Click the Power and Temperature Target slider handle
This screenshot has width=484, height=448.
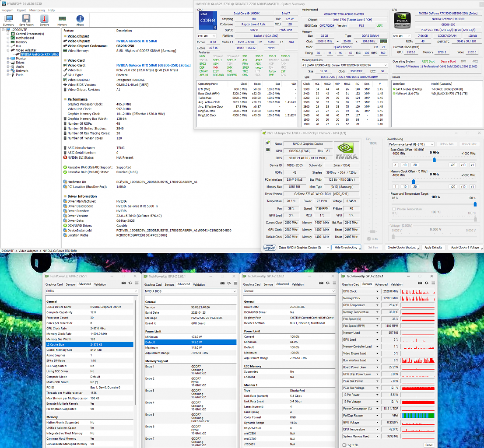pos(475,204)
